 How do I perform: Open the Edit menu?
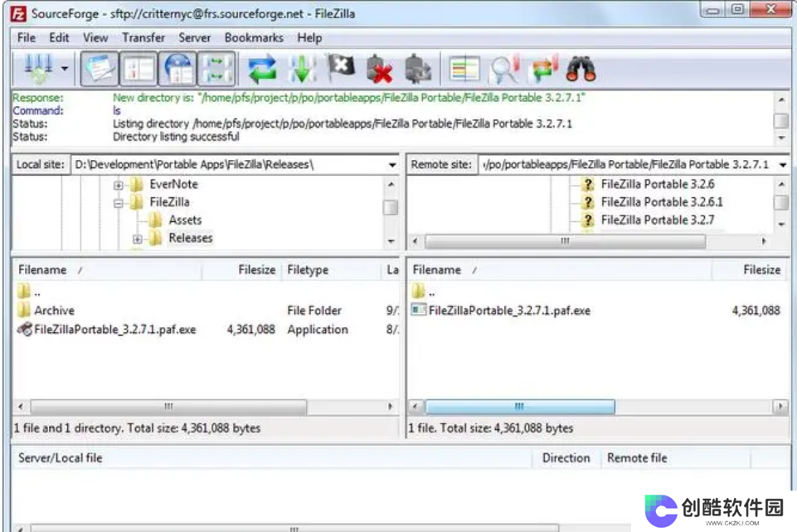point(59,37)
